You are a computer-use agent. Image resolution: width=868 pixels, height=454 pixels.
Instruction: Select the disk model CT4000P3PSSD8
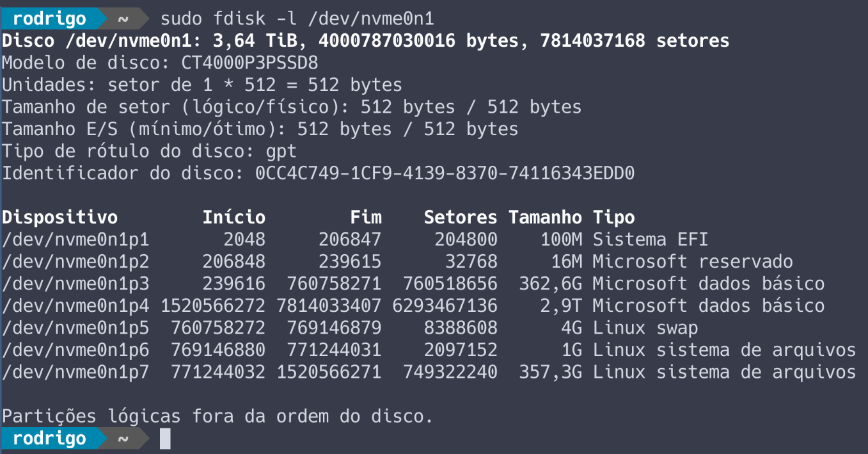(249, 63)
